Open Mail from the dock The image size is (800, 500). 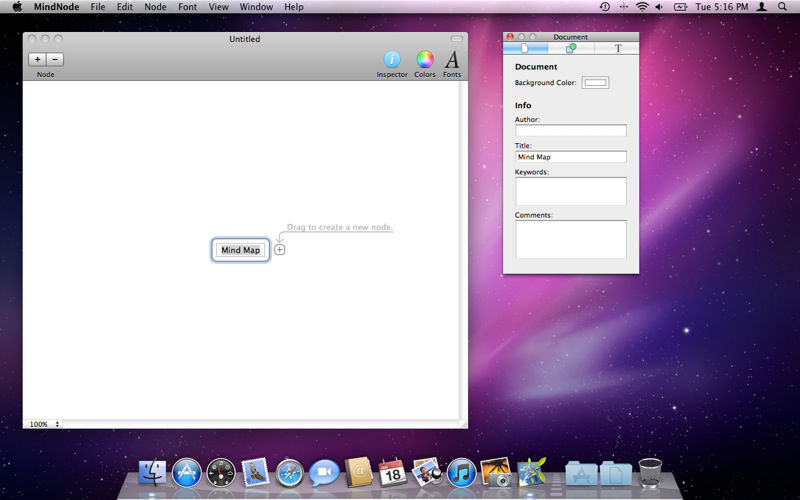[x=255, y=472]
